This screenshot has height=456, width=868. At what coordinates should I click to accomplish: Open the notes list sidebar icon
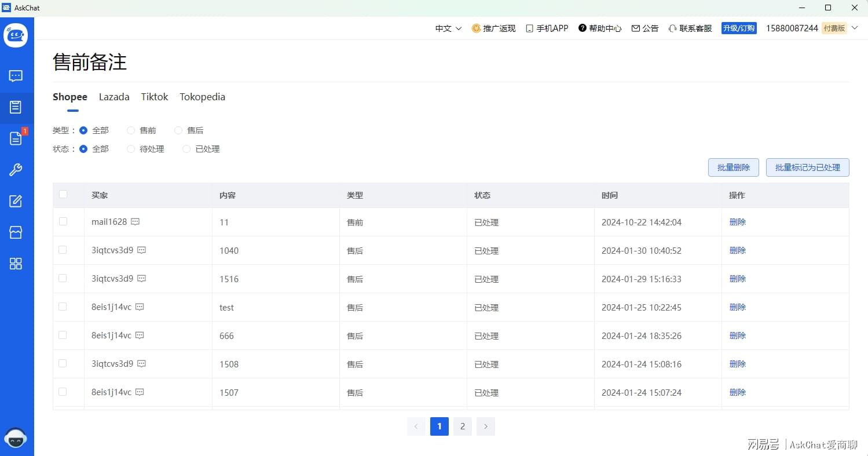[x=16, y=107]
